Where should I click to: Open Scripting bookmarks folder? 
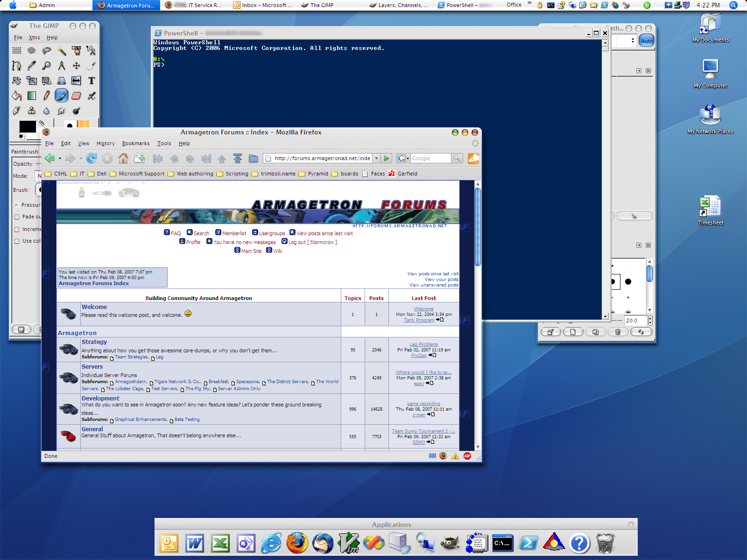point(232,174)
